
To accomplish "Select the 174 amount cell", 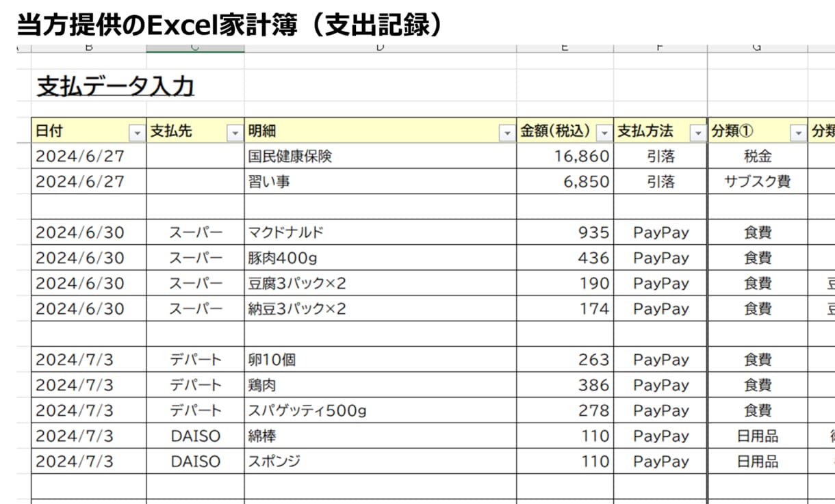I will (x=565, y=308).
